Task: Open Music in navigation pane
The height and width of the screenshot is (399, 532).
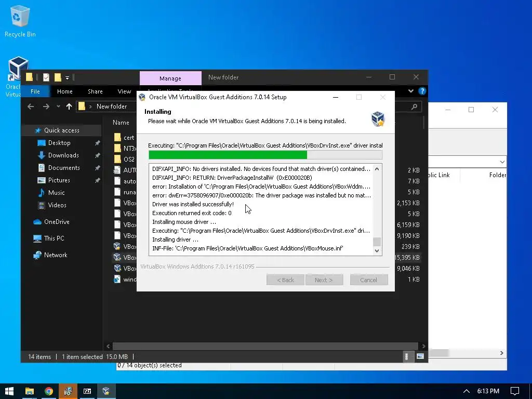Action: [56, 193]
